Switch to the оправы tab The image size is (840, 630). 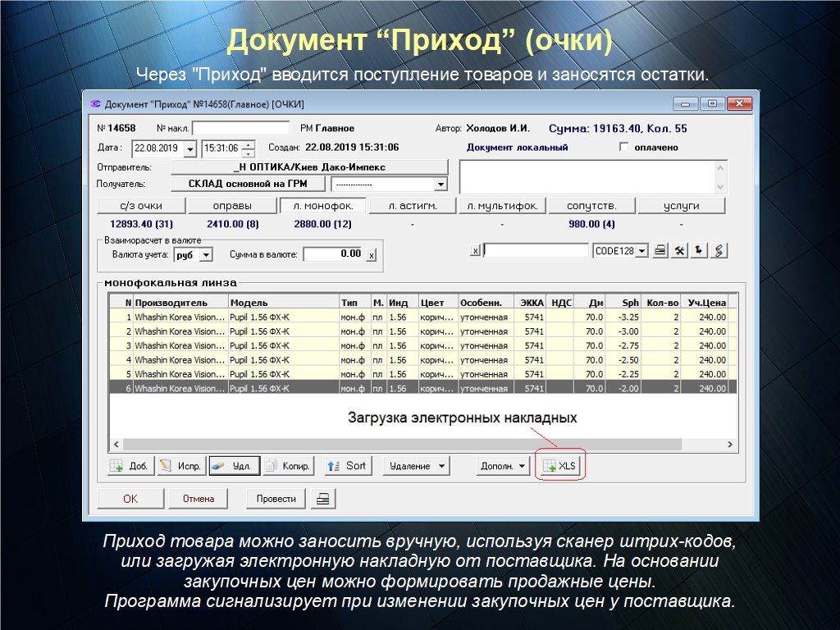coord(232,206)
